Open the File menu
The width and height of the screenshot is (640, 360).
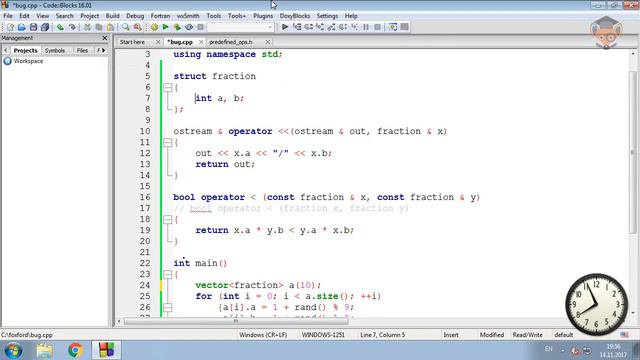[x=8, y=16]
